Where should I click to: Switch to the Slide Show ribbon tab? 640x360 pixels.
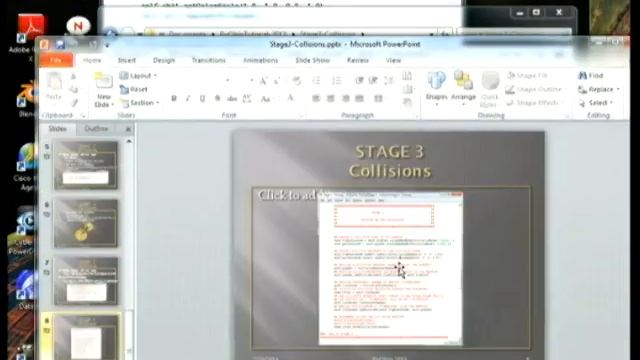coord(312,60)
